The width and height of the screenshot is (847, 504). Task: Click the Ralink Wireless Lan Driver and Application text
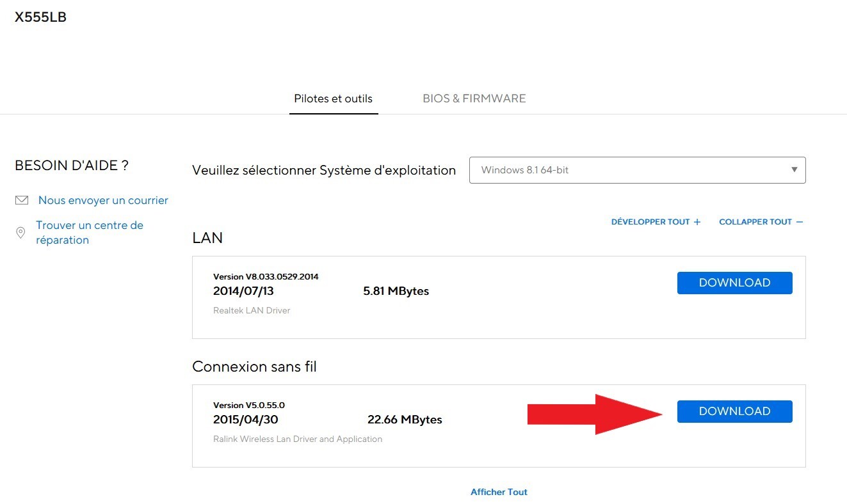click(x=298, y=439)
